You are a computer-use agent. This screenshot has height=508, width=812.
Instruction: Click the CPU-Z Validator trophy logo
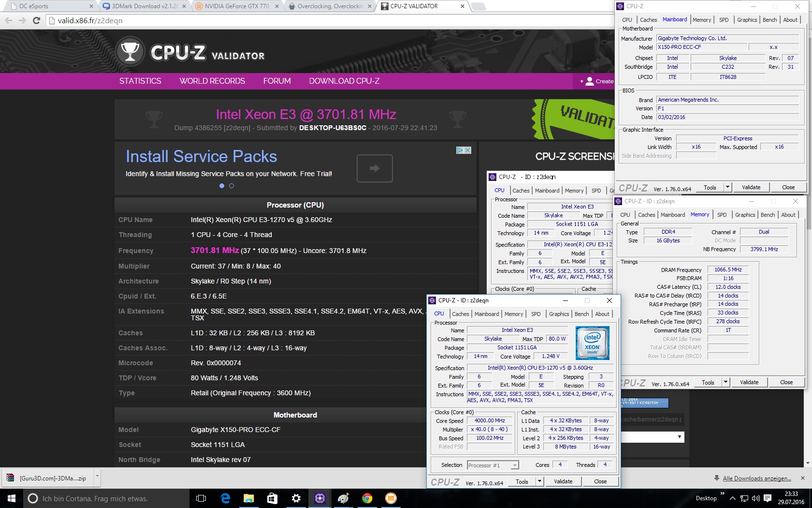130,51
